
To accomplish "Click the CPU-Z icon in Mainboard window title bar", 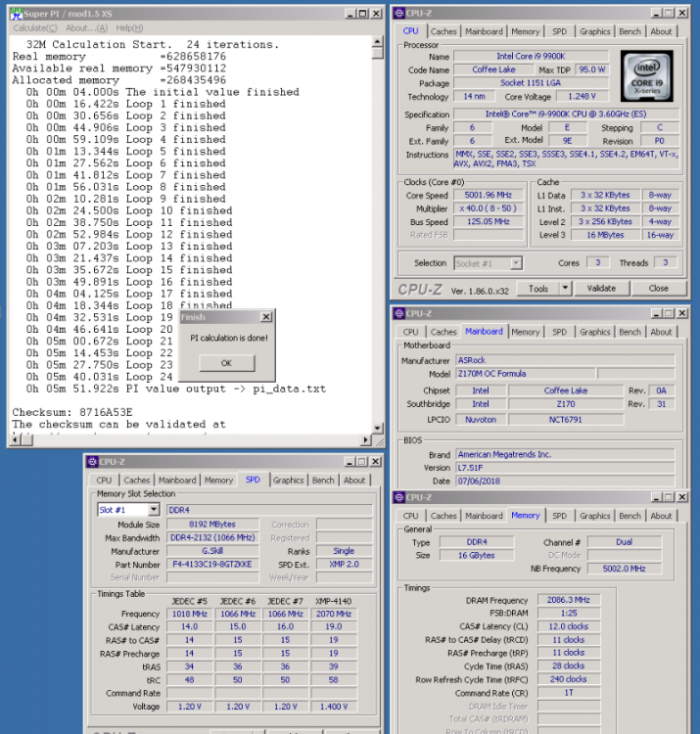I will (398, 313).
